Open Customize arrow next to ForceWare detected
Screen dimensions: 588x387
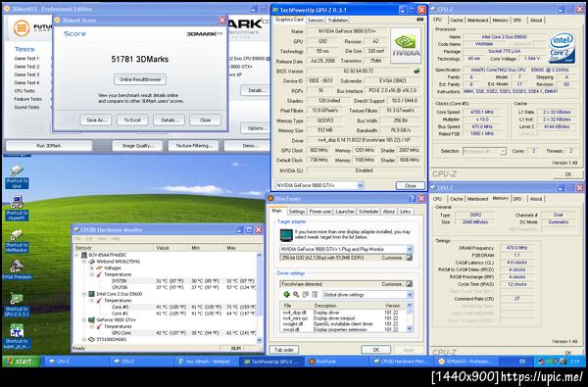click(x=409, y=284)
